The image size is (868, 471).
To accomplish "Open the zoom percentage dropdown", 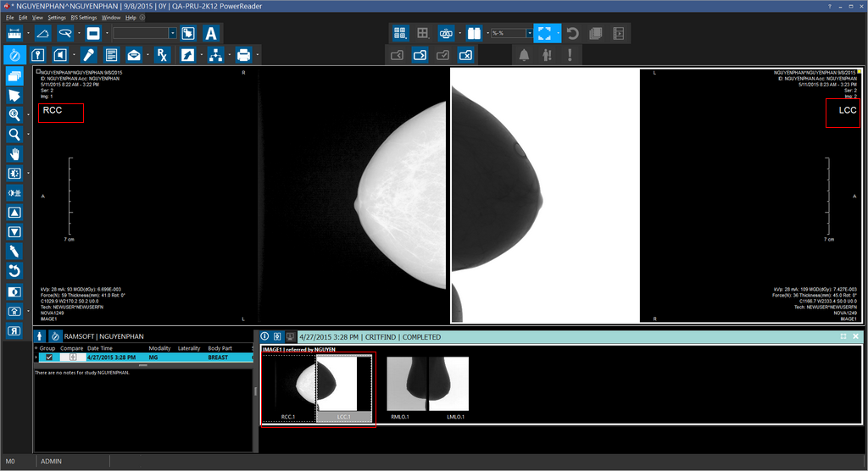I will click(530, 33).
